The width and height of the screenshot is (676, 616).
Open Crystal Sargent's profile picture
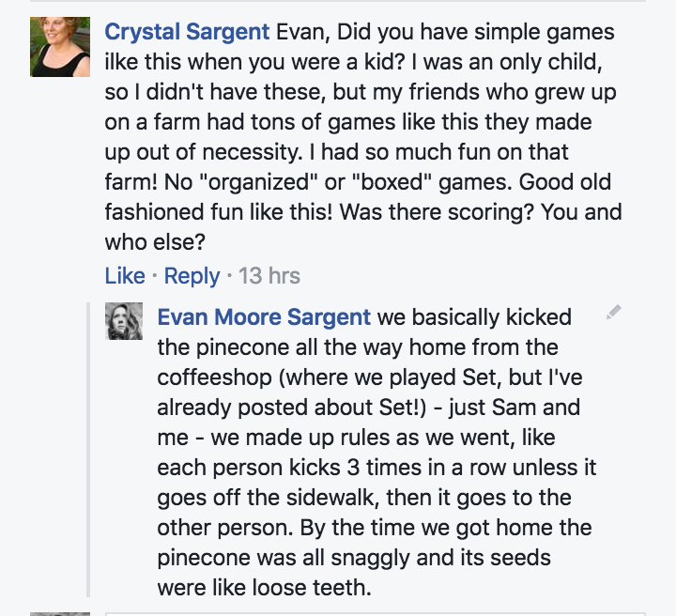(60, 47)
